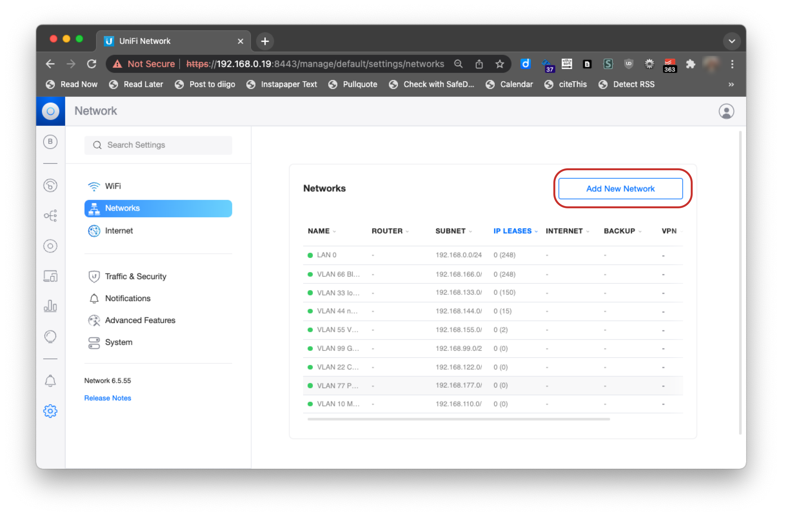
Task: Click Read Later bookmark
Action: click(136, 84)
